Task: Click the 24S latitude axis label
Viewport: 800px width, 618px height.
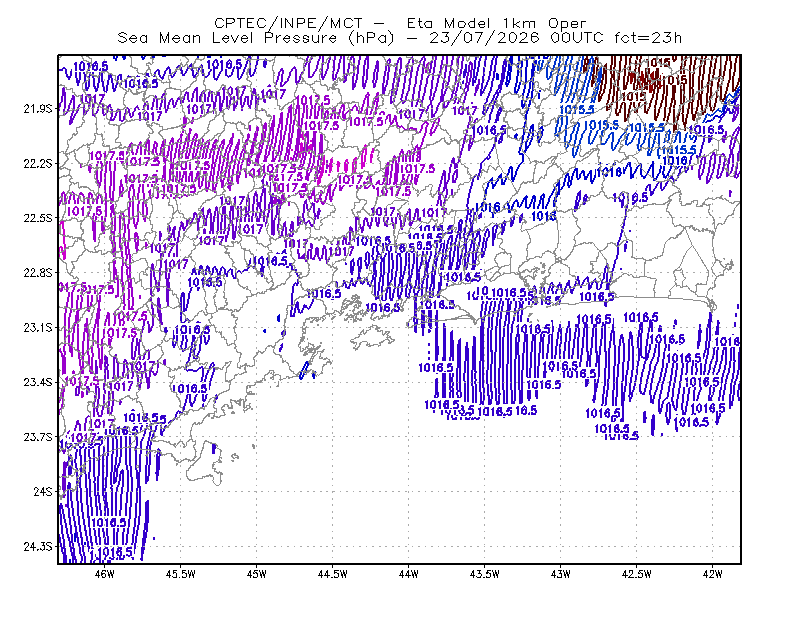Action: (x=43, y=491)
